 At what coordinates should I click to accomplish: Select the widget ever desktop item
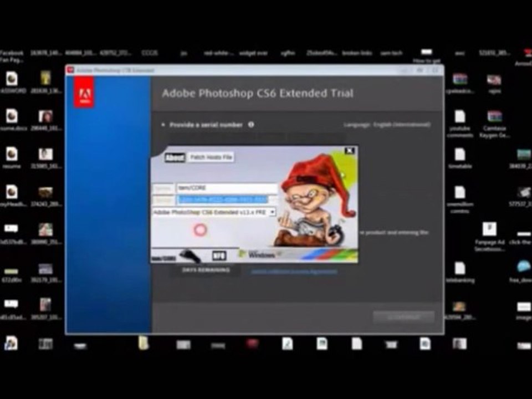point(253,53)
